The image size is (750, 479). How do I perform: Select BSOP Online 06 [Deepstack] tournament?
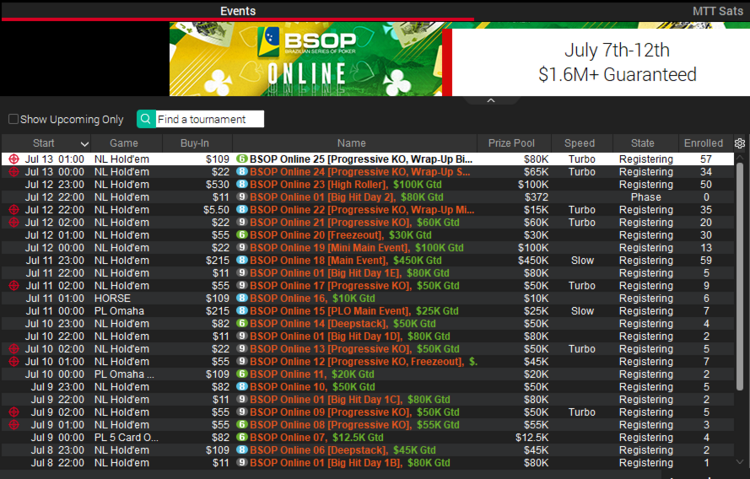pyautogui.click(x=367, y=450)
